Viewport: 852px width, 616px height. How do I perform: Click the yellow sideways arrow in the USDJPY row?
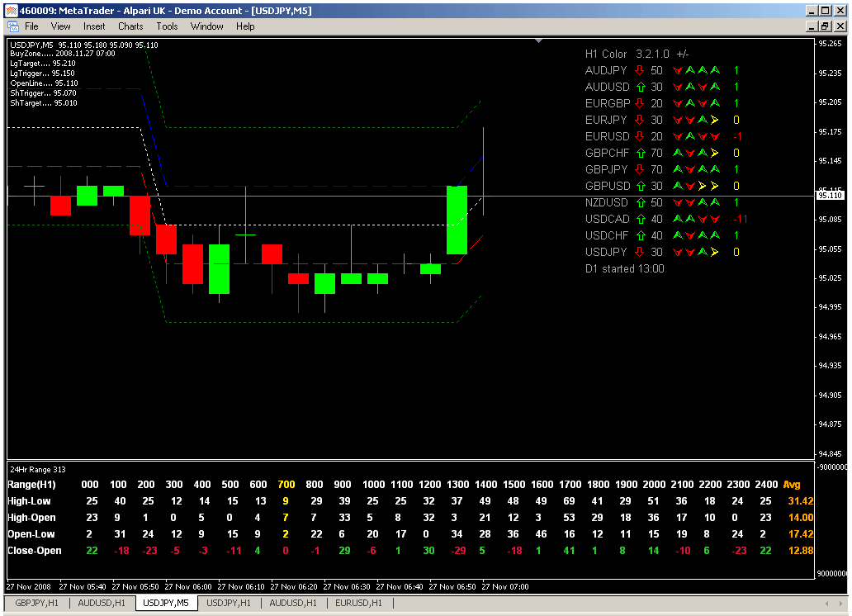coord(715,252)
